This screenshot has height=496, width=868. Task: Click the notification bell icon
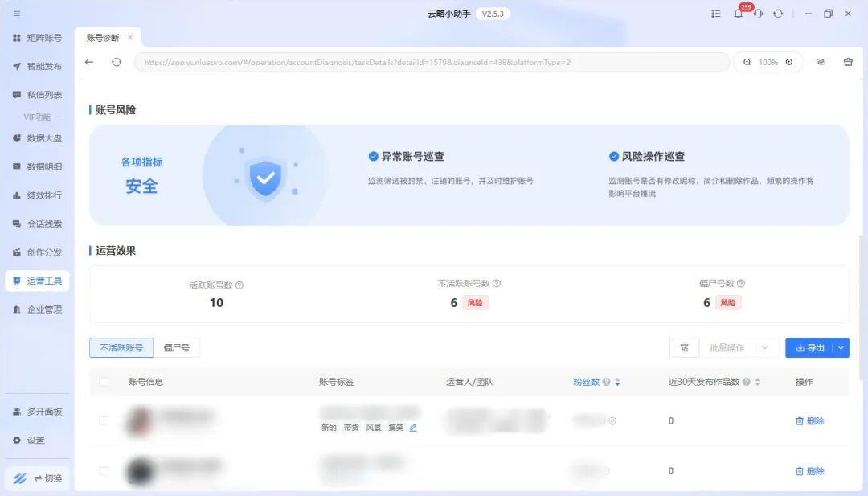click(x=738, y=14)
